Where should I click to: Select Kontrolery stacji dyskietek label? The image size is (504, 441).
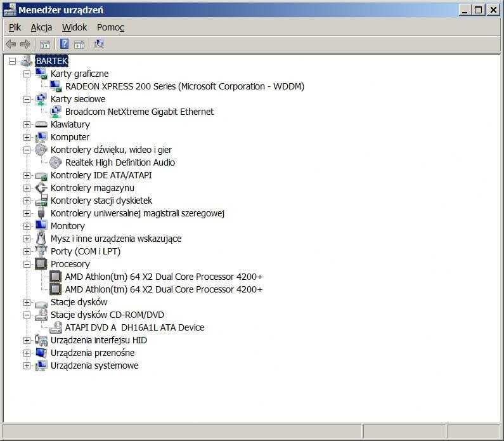(x=101, y=201)
